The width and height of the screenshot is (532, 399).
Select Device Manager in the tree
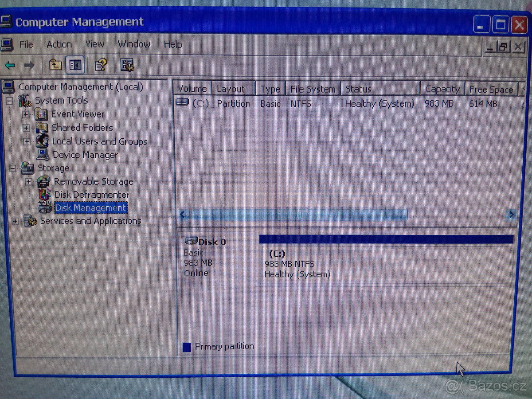[x=85, y=155]
